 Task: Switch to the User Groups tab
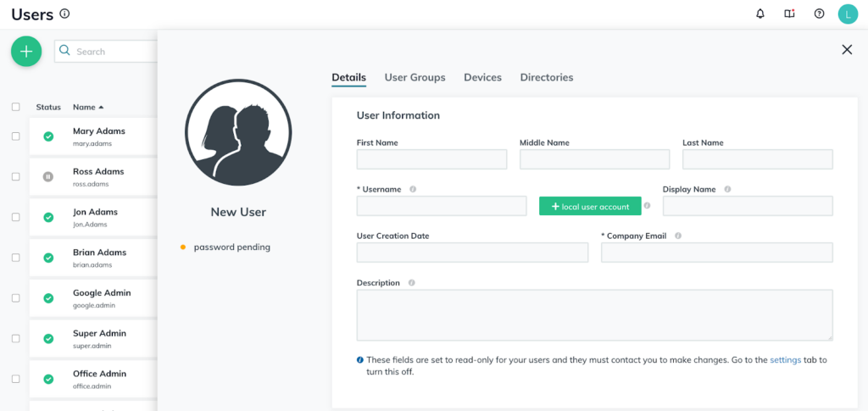pyautogui.click(x=415, y=77)
